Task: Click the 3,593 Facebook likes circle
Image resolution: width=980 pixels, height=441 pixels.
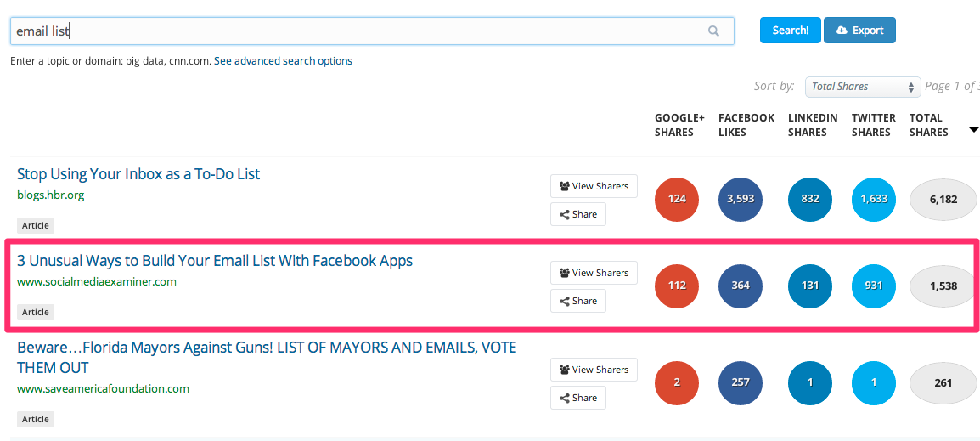Action: pyautogui.click(x=741, y=200)
